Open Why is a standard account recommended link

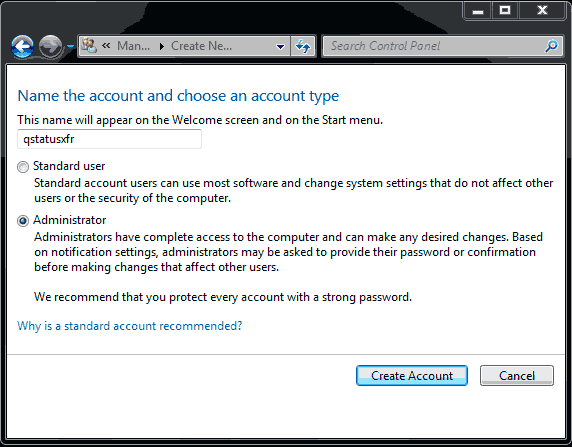click(130, 326)
